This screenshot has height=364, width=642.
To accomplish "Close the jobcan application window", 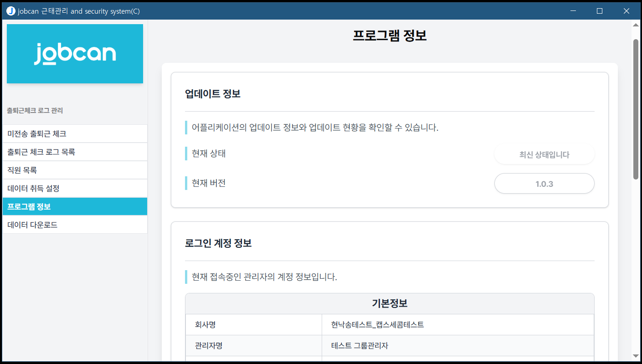I will (626, 11).
